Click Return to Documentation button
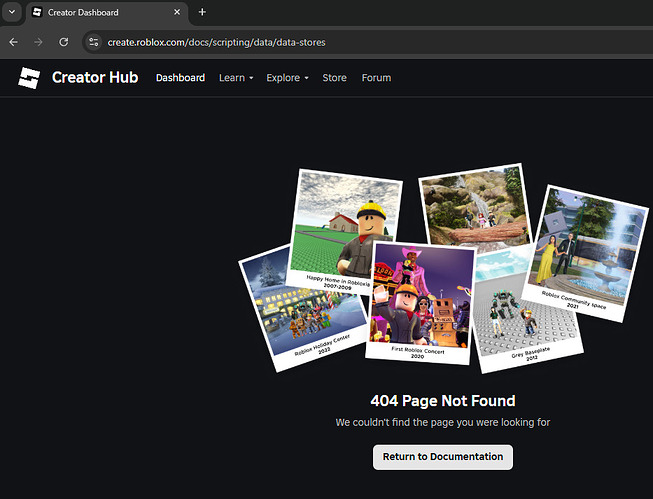 pyautogui.click(x=443, y=457)
